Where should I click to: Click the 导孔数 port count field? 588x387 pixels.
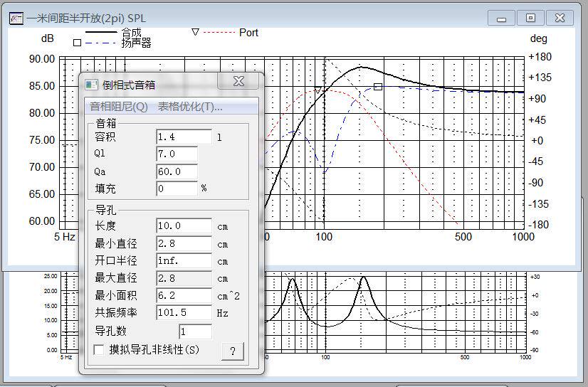(x=195, y=332)
